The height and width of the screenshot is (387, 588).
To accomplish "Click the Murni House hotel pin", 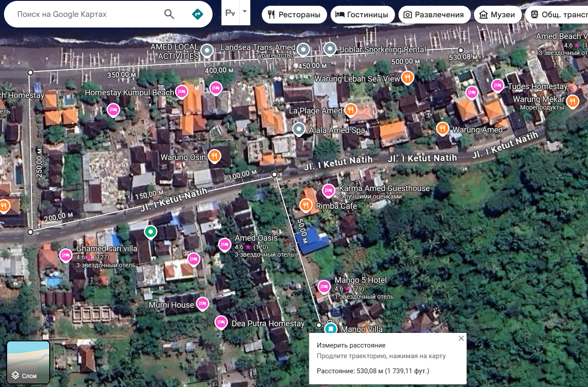I will (202, 303).
